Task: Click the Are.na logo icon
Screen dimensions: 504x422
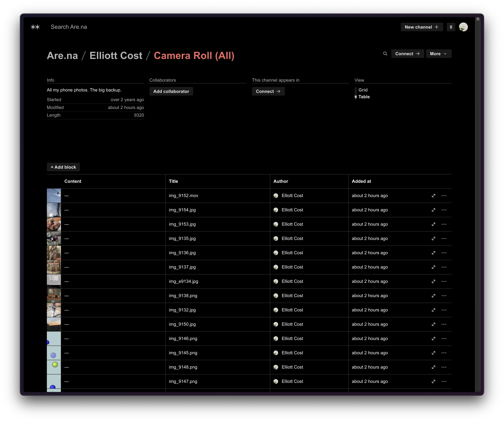Action: tap(35, 27)
